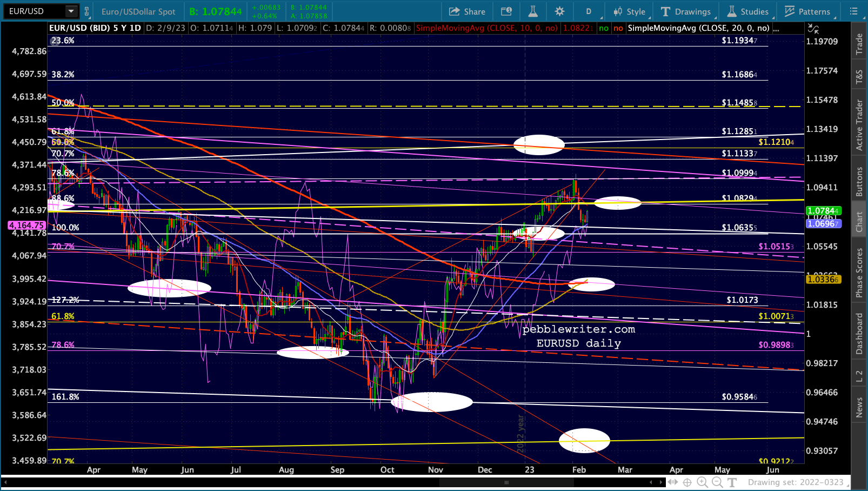Click the yellow 1.0336 price bubble on axis
Screen dimensions: 868x491
click(823, 280)
